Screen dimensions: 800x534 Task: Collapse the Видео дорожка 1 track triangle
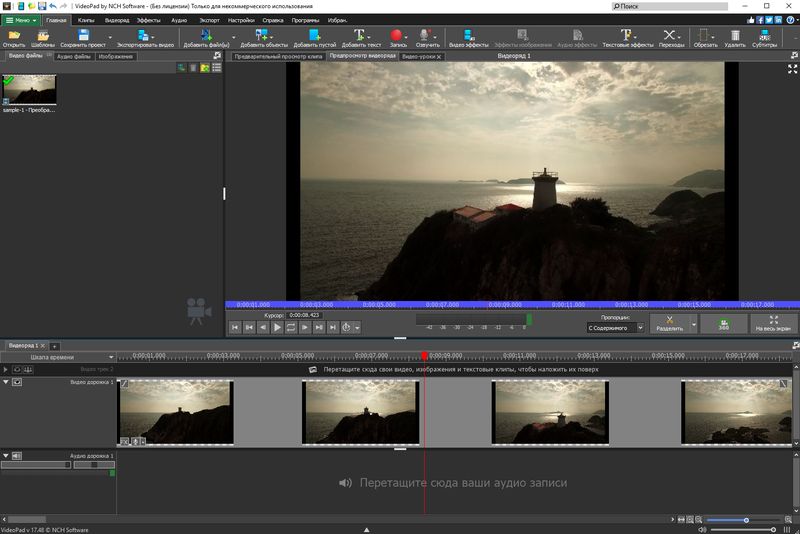(5, 382)
